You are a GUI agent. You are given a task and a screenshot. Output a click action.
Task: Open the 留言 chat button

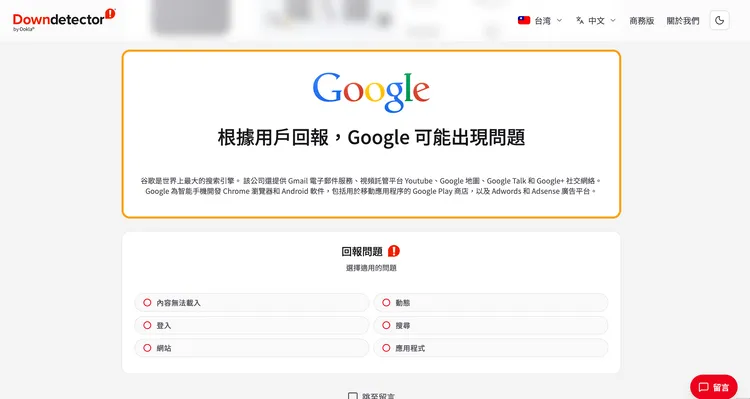click(713, 387)
